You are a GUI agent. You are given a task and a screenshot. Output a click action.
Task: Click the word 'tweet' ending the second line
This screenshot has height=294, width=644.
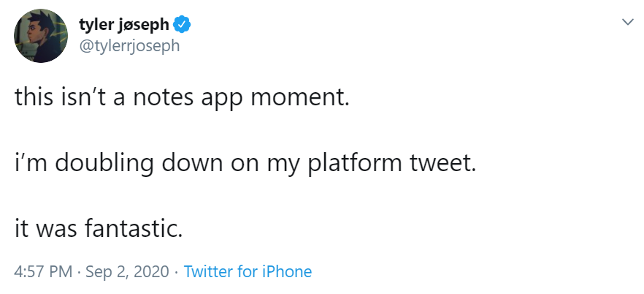[x=446, y=163]
